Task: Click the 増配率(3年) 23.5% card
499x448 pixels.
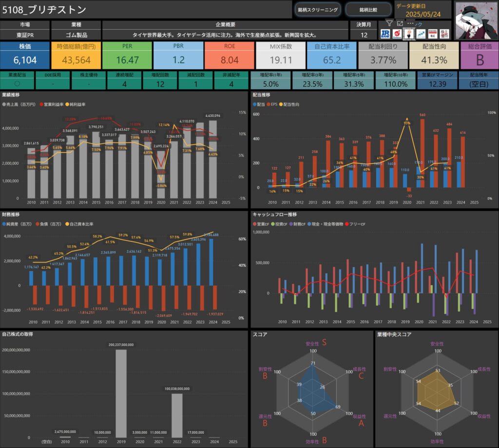Action: point(312,80)
